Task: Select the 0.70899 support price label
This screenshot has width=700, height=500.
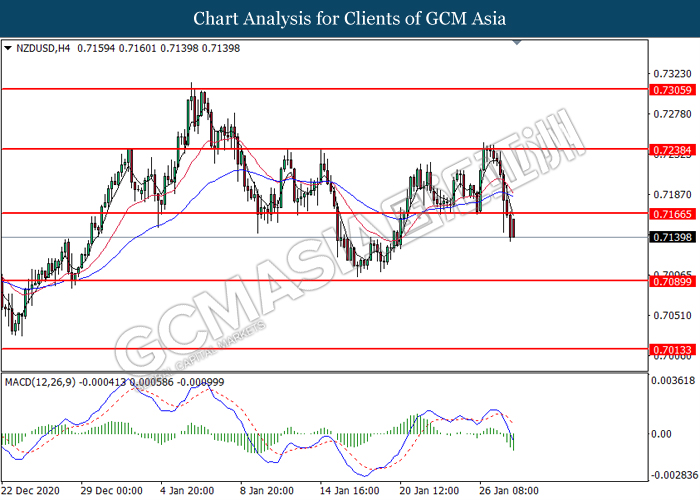Action: [x=672, y=281]
